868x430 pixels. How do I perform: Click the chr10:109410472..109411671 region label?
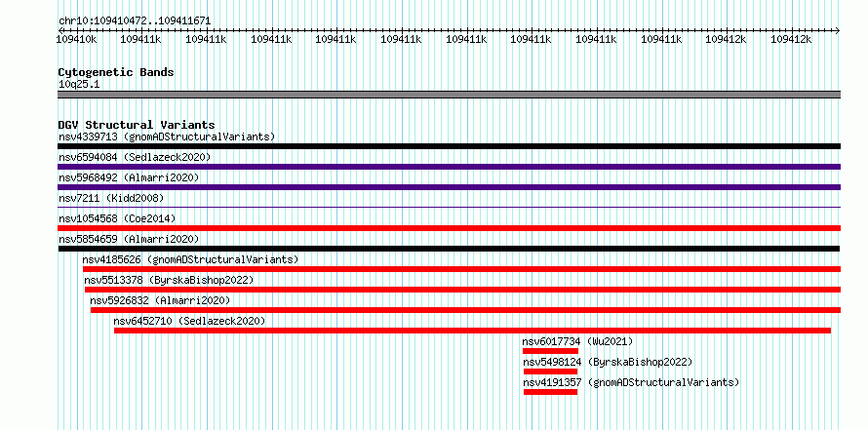coord(135,21)
